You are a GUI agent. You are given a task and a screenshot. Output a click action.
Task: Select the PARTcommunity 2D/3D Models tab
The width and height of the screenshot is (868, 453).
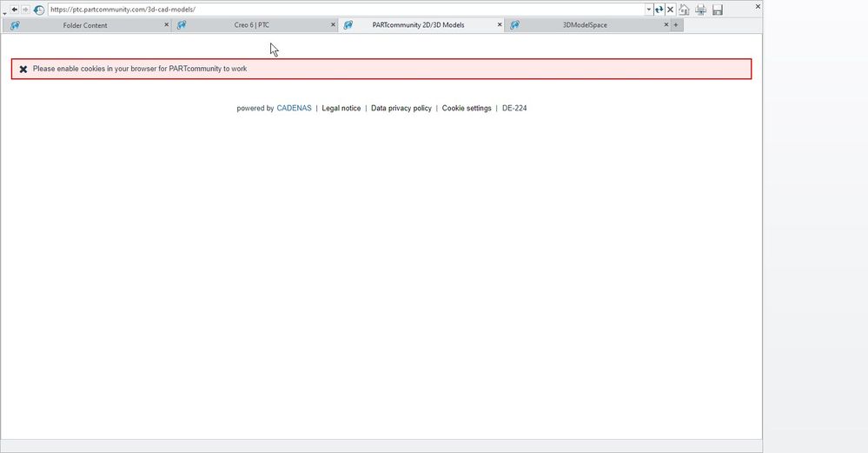pos(419,25)
